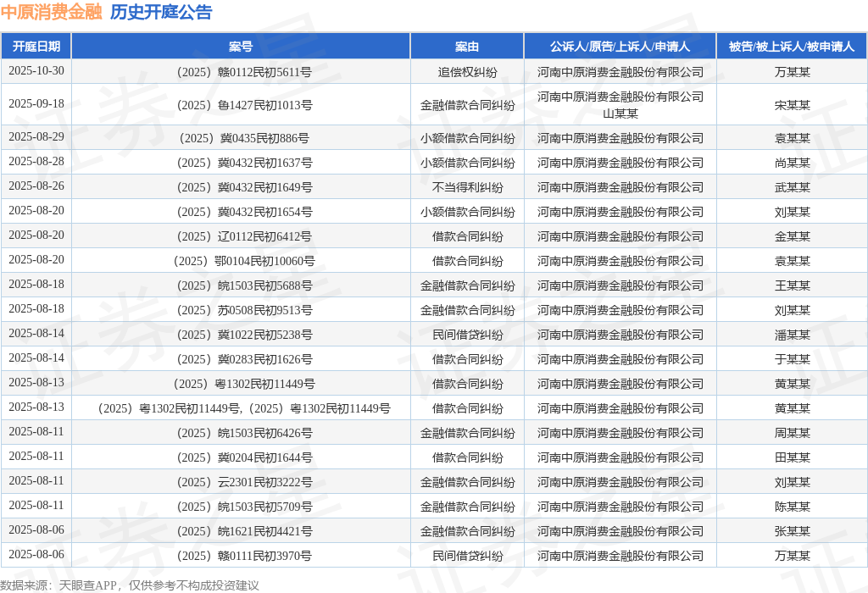The width and height of the screenshot is (868, 593).
Task: Click case number (2025)冀0432民初1649号
Action: coord(243,187)
